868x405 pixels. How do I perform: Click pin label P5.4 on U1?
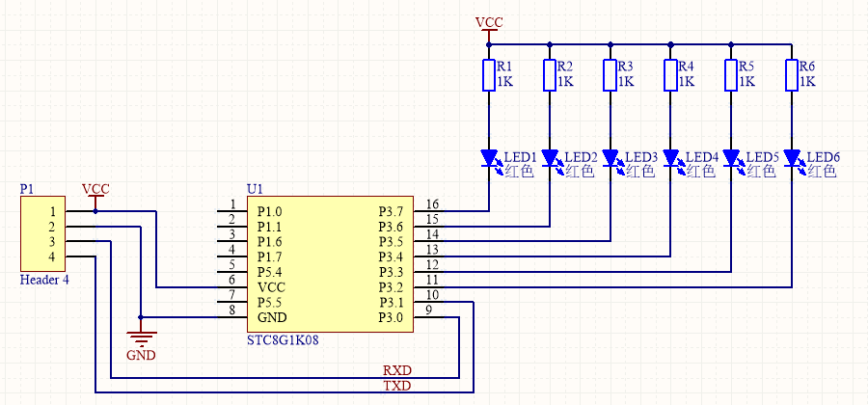(x=270, y=272)
